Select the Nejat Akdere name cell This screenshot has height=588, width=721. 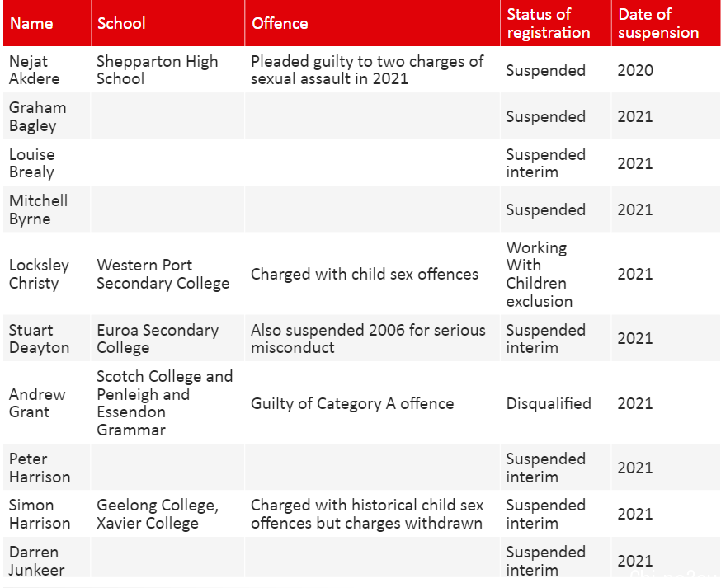click(x=47, y=70)
